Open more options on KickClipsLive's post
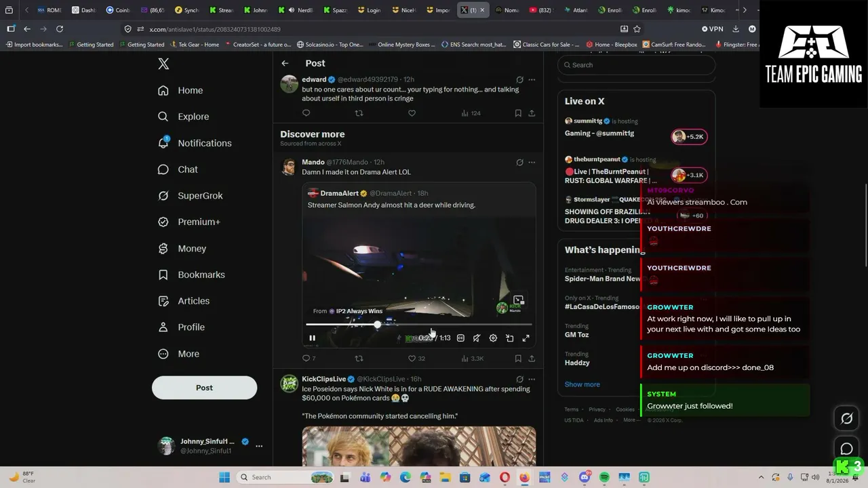868x488 pixels. (532, 379)
